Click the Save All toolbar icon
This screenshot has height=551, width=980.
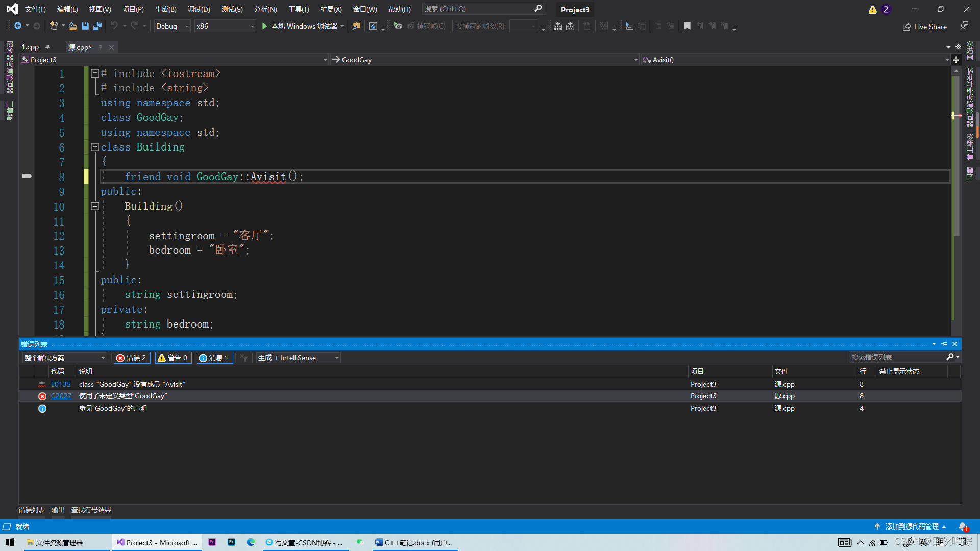coord(97,26)
